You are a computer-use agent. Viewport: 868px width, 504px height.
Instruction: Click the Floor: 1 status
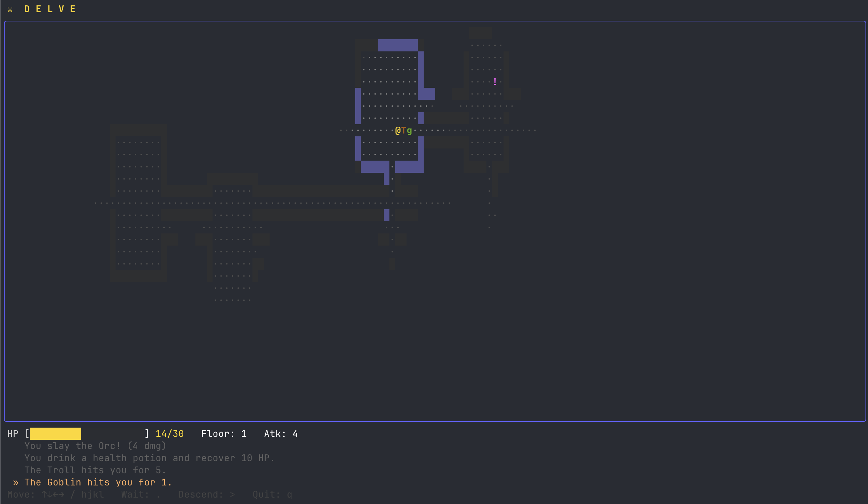(x=224, y=434)
